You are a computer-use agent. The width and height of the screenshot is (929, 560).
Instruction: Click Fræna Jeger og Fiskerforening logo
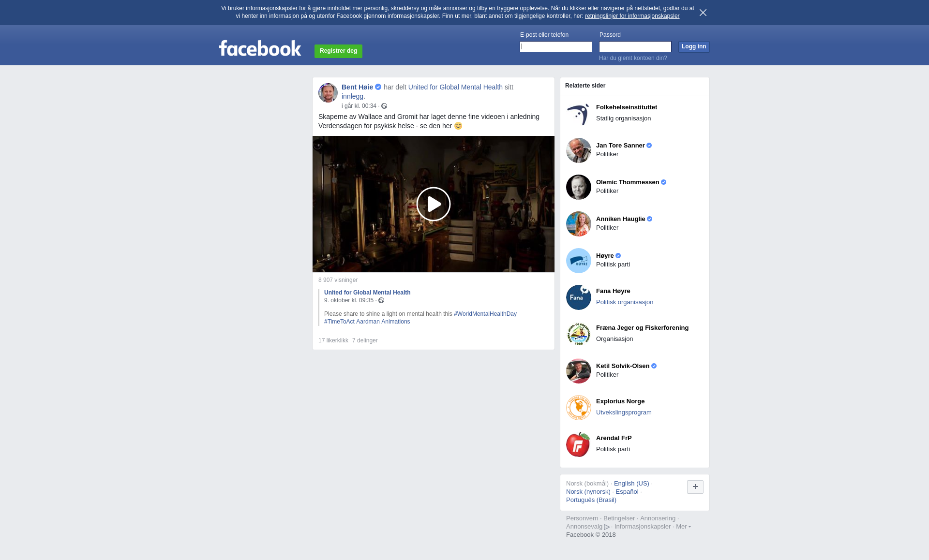coord(579,334)
